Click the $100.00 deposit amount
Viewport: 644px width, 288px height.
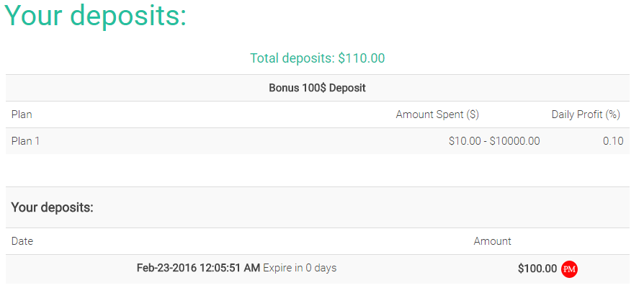[x=537, y=269]
